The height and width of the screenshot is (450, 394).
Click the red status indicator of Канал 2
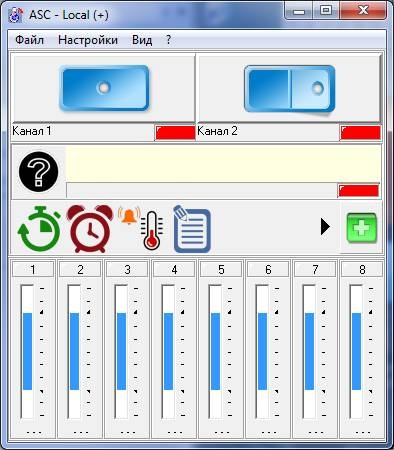click(360, 133)
